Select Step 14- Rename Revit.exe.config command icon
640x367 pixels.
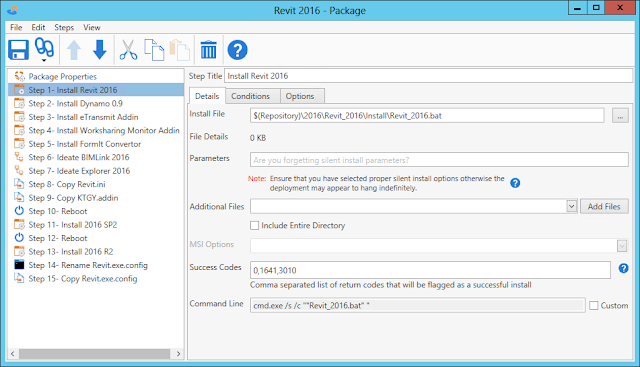tap(19, 265)
